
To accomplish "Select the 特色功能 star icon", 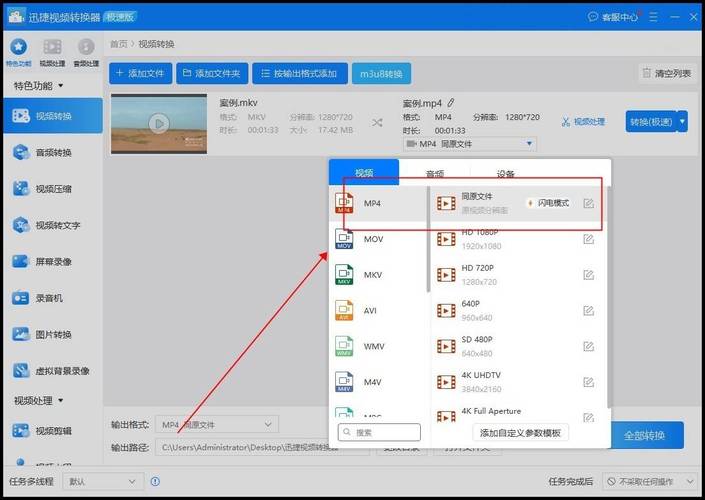I will (x=18, y=47).
